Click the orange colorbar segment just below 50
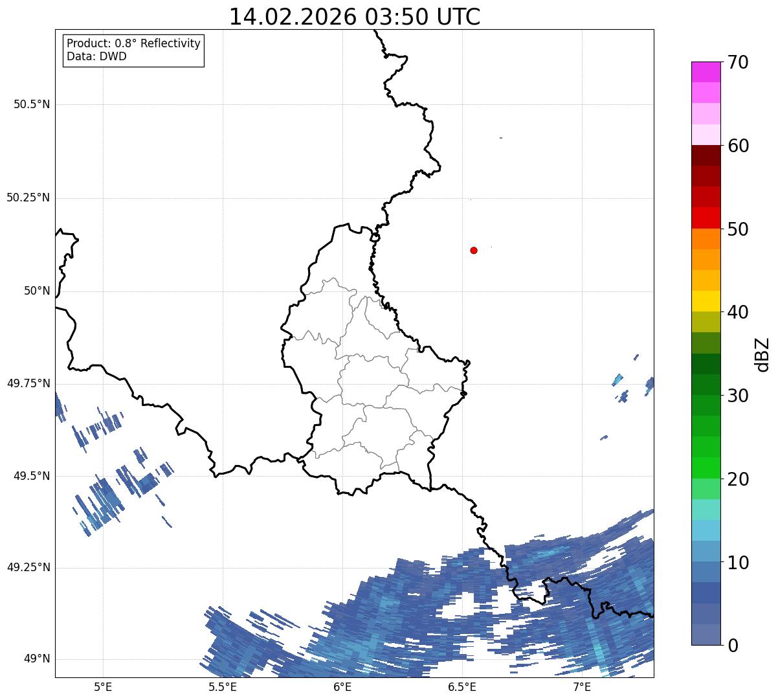This screenshot has width=778, height=700. (706, 239)
